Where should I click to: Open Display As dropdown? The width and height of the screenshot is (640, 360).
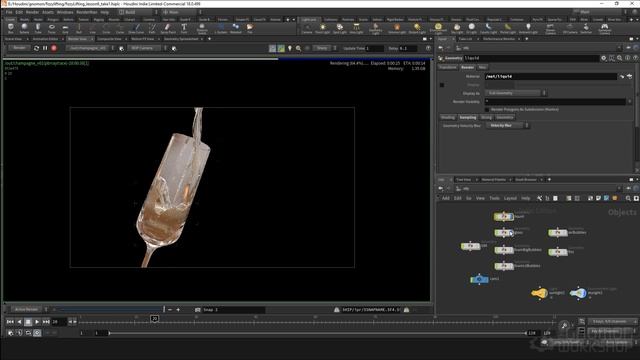[x=516, y=93]
